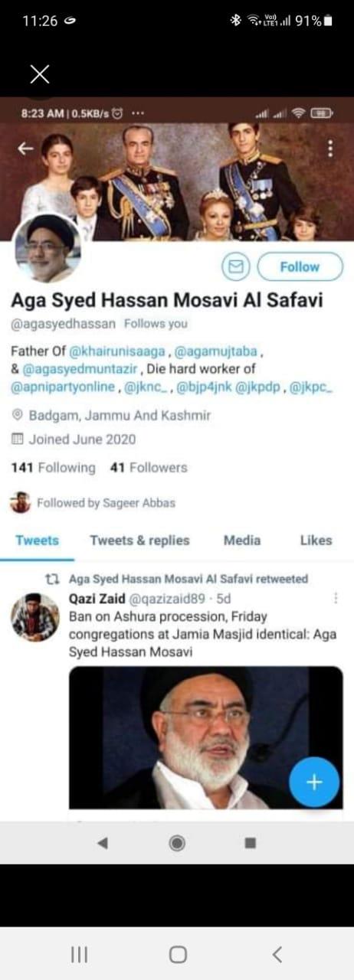The height and width of the screenshot is (980, 354).
Task: Switch to the Media tab
Action: (242, 541)
